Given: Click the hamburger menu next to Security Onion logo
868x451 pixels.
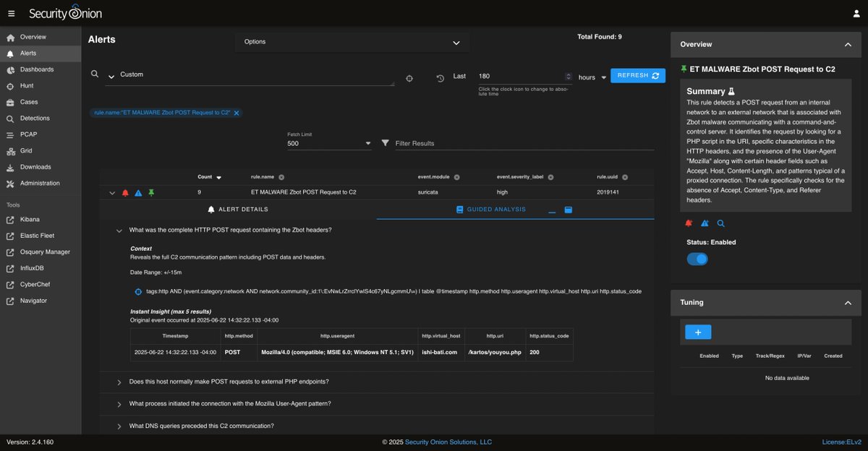Looking at the screenshot, I should 12,12.
